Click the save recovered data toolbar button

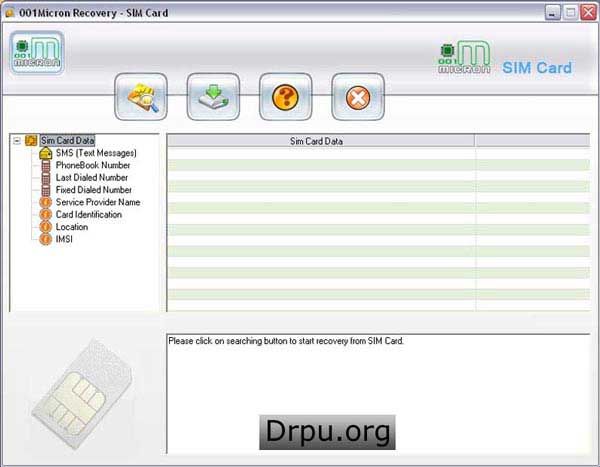(213, 97)
